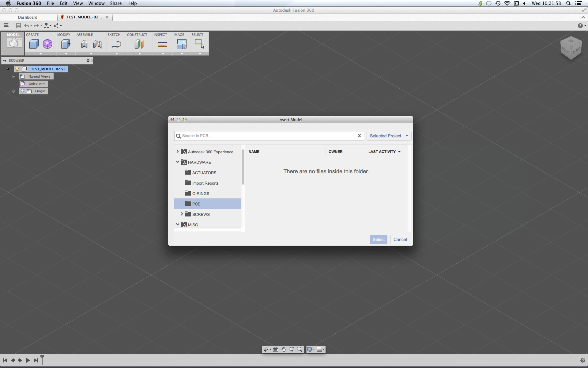Toggle the Origin visibility lightbulb
This screenshot has width=588, height=368.
click(x=22, y=91)
